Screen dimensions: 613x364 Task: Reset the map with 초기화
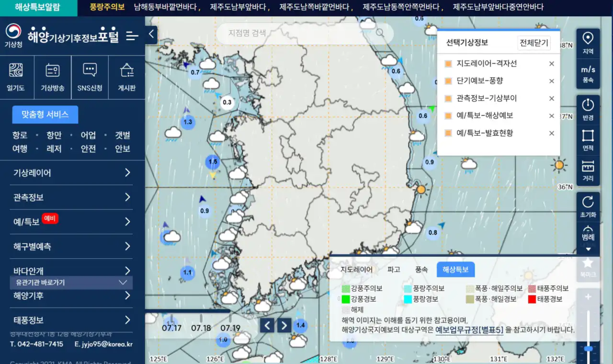click(588, 206)
